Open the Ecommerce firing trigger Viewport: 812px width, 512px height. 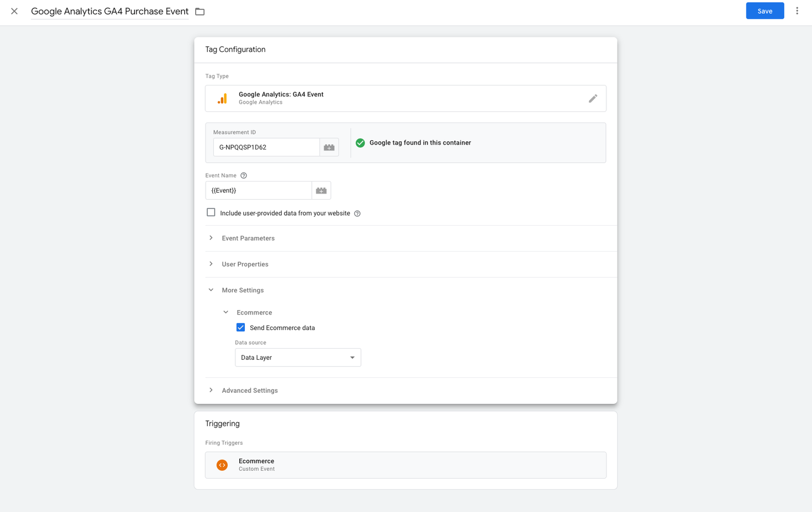[405, 465]
